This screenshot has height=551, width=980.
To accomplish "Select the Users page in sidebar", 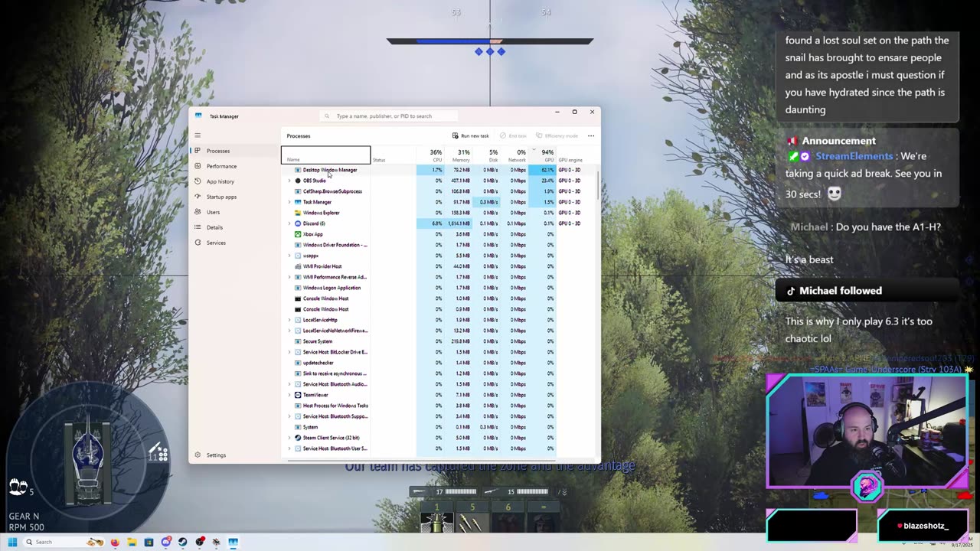I will click(235, 212).
